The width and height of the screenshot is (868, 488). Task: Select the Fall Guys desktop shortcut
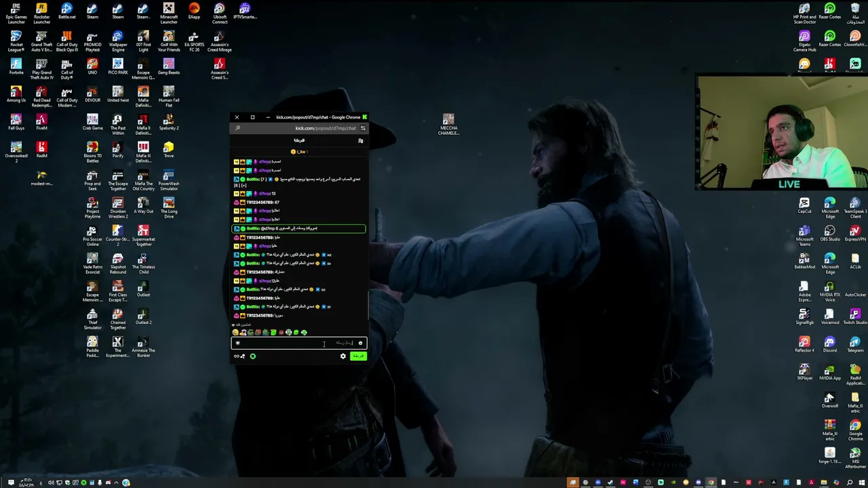[16, 122]
